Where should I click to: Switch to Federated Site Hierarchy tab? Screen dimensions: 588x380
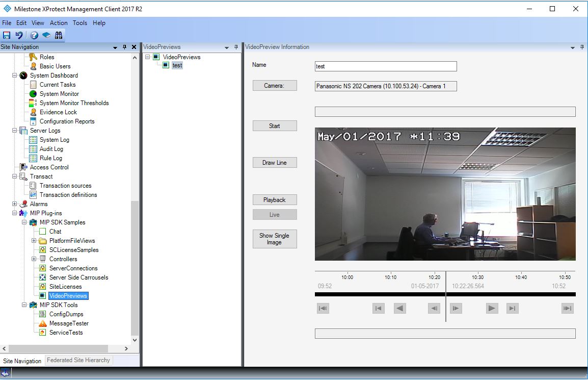[78, 360]
